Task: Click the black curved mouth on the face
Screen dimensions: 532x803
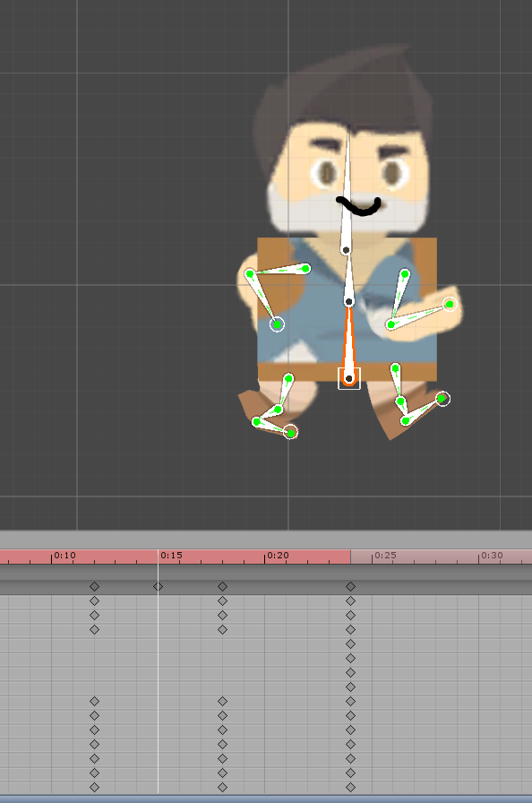Action: tap(359, 205)
